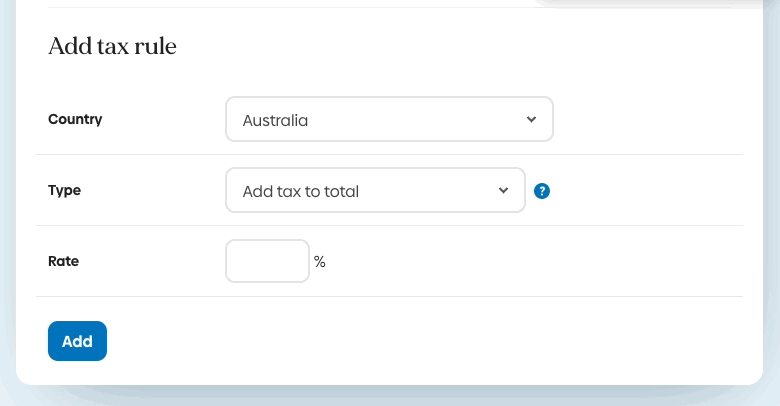
Task: Click the chevron arrow in Type select
Action: [503, 191]
